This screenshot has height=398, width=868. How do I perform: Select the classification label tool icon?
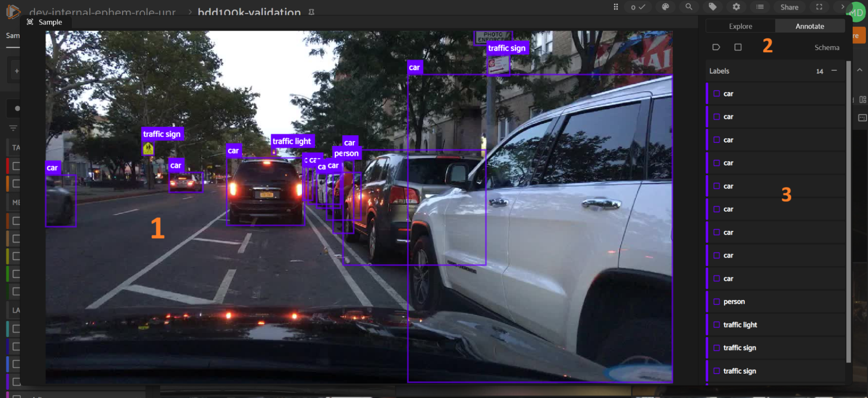[x=716, y=47]
